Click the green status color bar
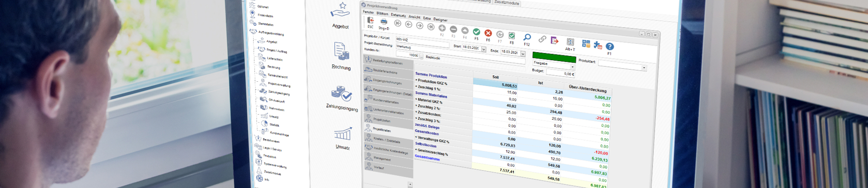Image resolution: width=868 pixels, height=188 pixels. [554, 57]
